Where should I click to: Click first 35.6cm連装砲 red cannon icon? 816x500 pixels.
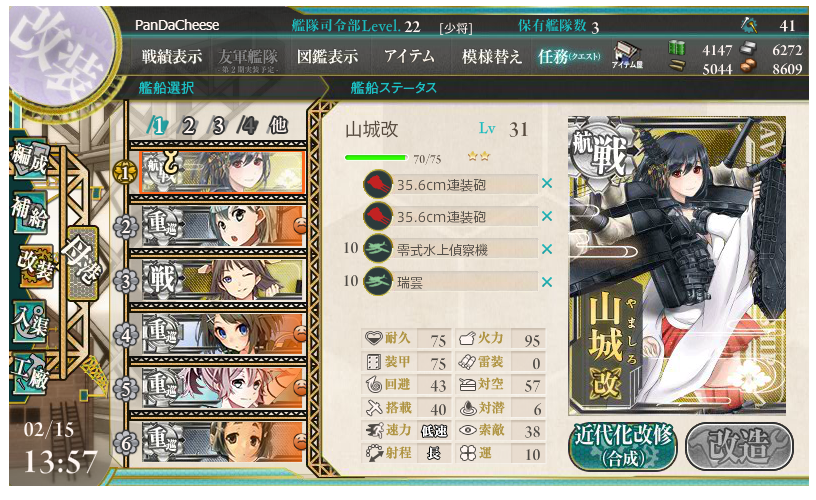pyautogui.click(x=378, y=184)
